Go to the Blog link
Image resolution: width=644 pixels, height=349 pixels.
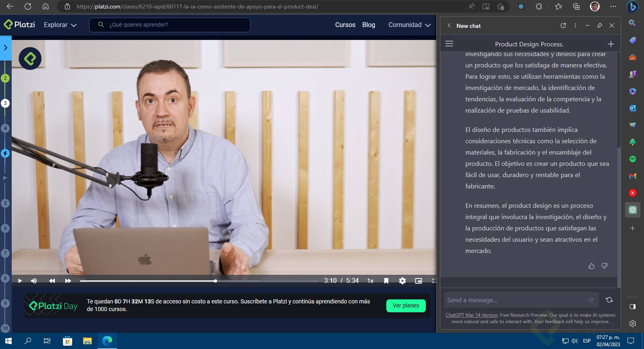coord(369,25)
